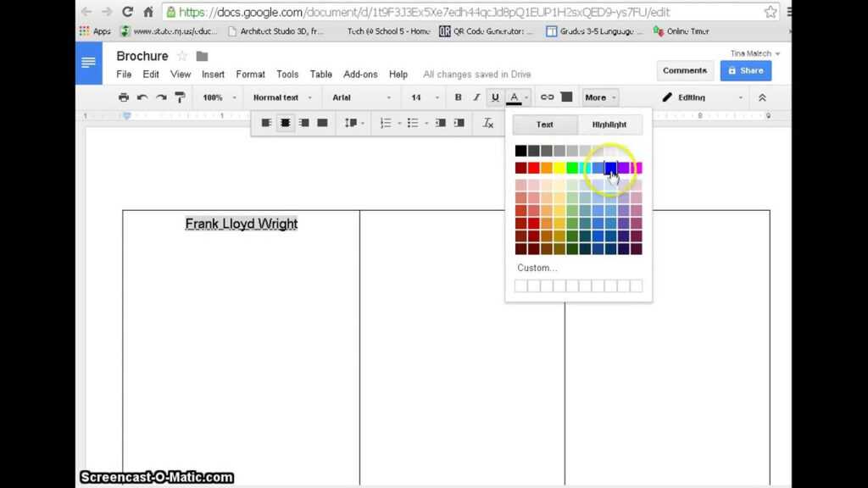Click the Insert link icon
The image size is (868, 488).
click(547, 97)
